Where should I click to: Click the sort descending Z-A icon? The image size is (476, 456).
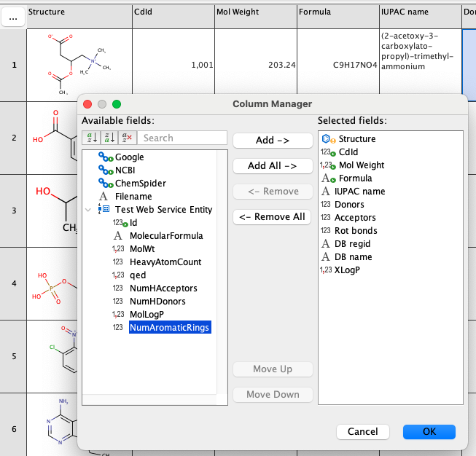109,138
